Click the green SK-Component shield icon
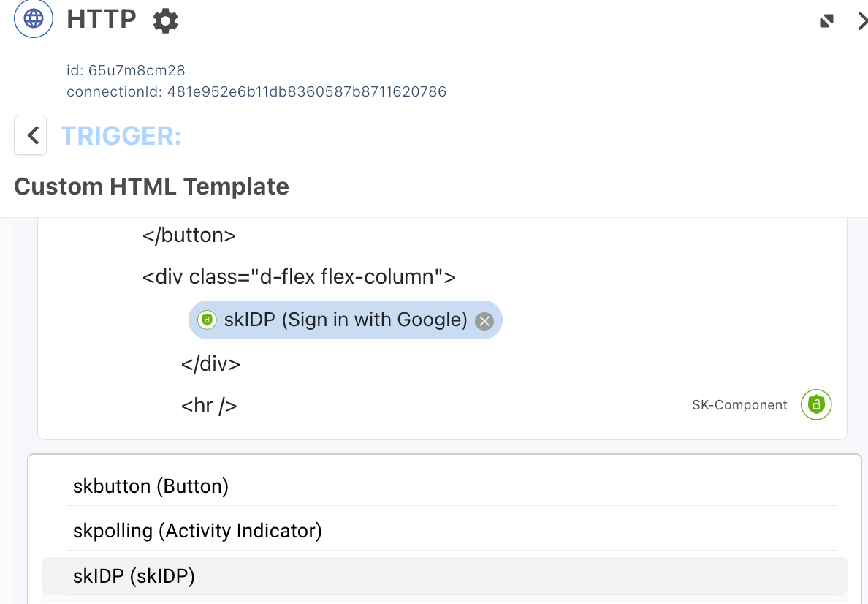This screenshot has height=604, width=868. click(x=816, y=404)
